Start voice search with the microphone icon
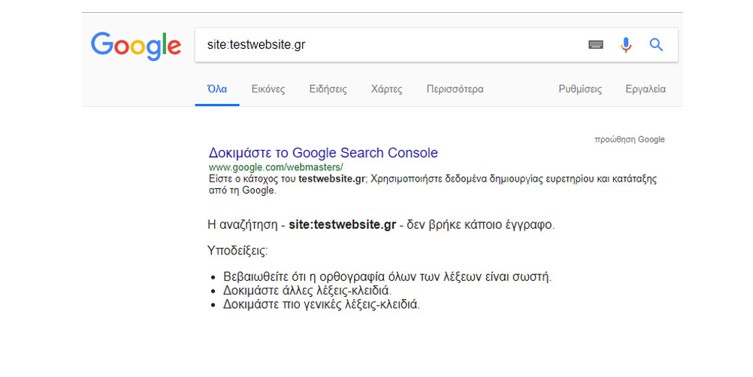 tap(626, 45)
